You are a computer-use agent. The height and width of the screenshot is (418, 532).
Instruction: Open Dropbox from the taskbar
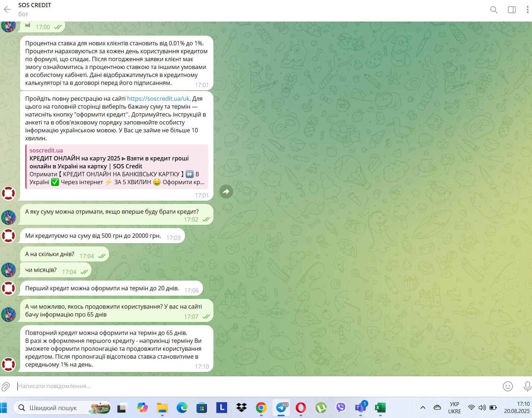242,408
